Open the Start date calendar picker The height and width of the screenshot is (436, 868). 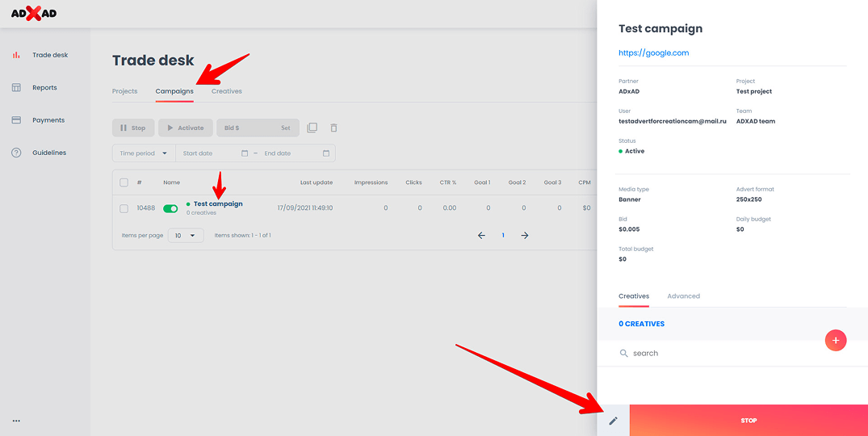click(245, 153)
